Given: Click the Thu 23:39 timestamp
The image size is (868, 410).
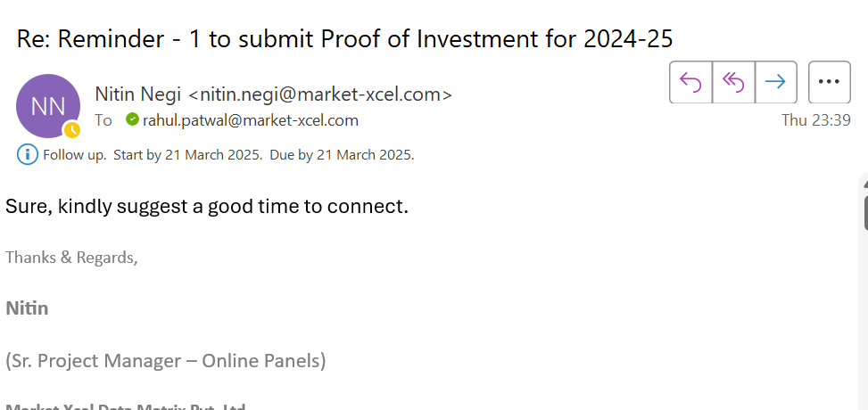Looking at the screenshot, I should point(815,120).
